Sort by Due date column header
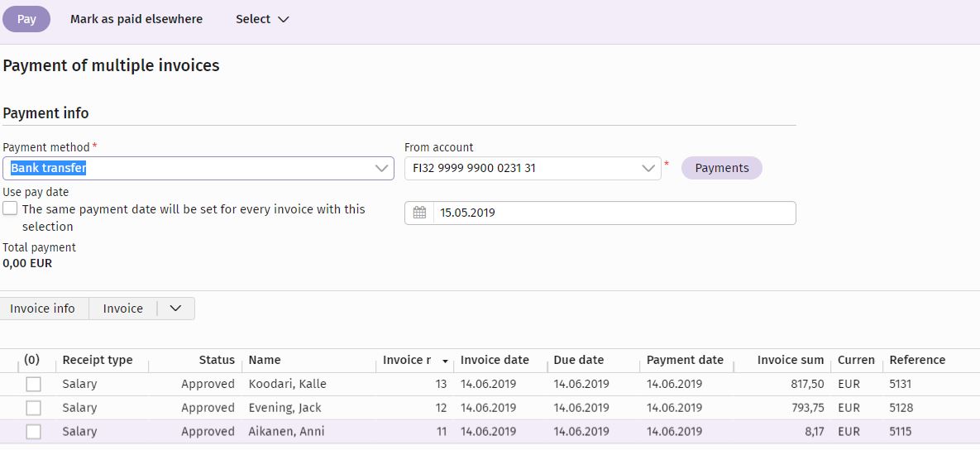Screen dimensions: 980x450 pos(578,360)
